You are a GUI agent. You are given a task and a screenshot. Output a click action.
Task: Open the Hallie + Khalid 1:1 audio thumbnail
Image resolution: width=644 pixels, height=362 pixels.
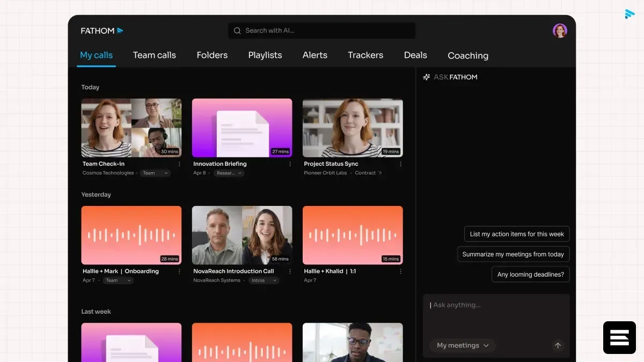pyautogui.click(x=353, y=235)
